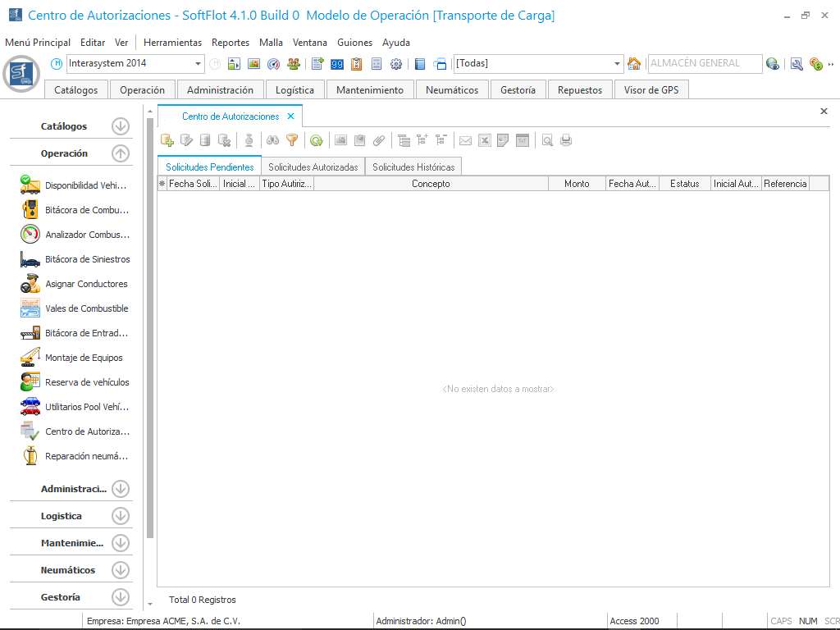The height and width of the screenshot is (630, 840).
Task: Click the printer icon in toolbar
Action: coord(566,140)
